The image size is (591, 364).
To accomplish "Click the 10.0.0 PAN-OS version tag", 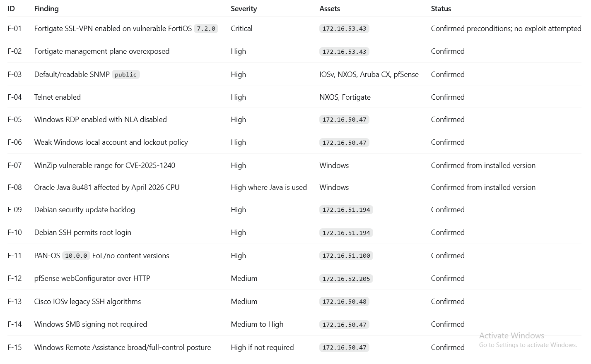I will coord(76,256).
